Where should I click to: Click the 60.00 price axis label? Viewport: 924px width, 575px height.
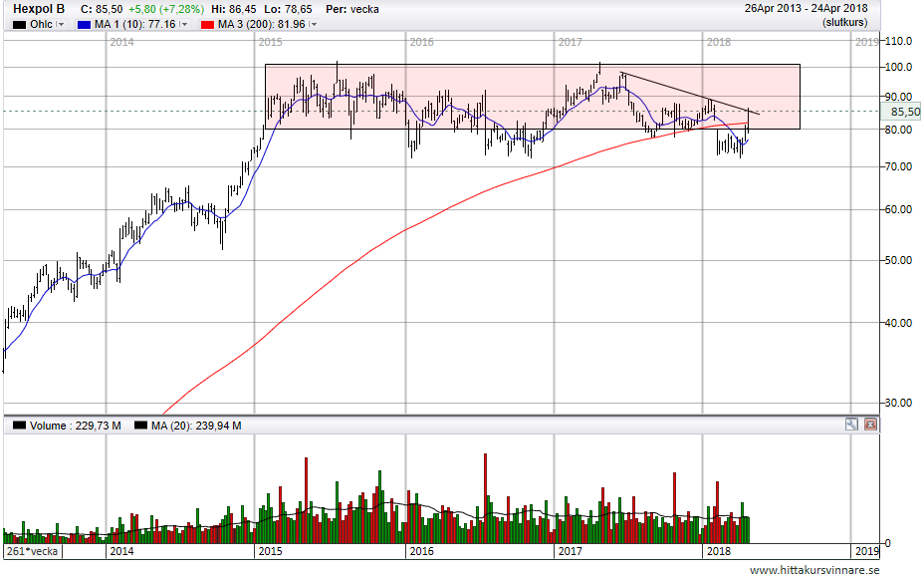pos(899,209)
